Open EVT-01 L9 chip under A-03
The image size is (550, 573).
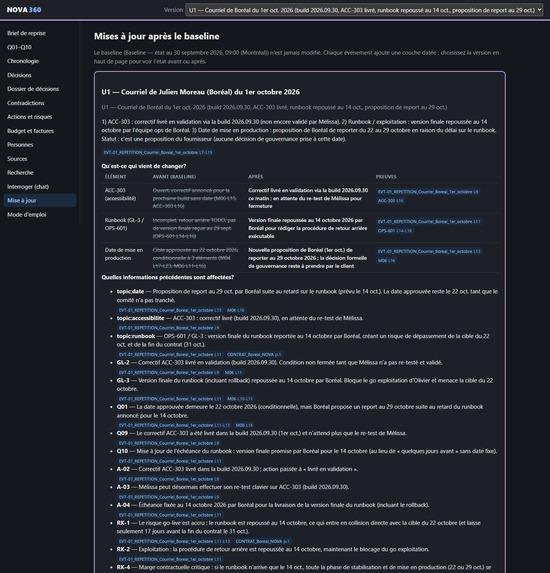(168, 497)
